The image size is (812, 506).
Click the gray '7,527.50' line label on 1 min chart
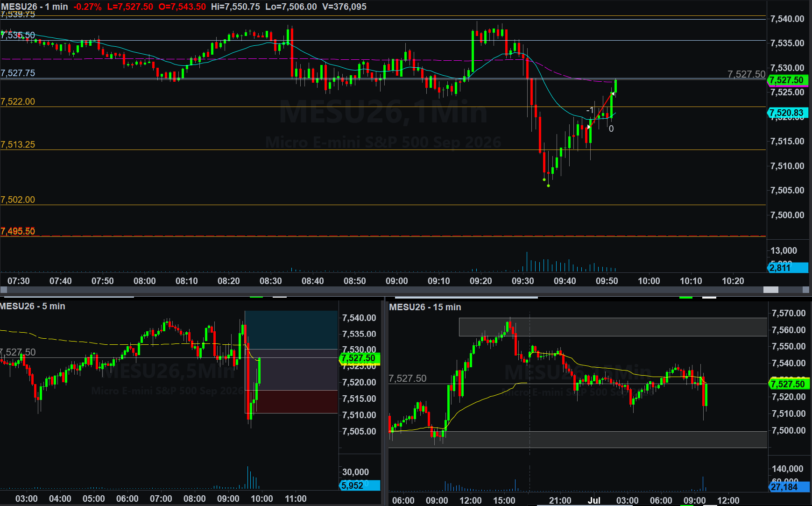point(746,74)
